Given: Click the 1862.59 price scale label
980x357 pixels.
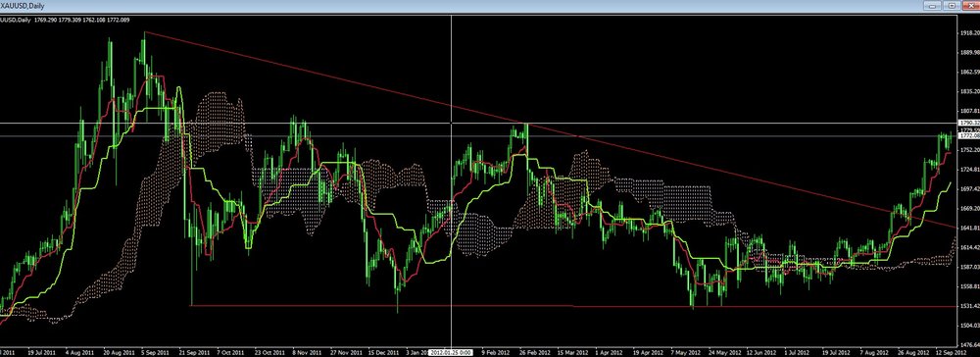Looking at the screenshot, I should click(x=969, y=72).
